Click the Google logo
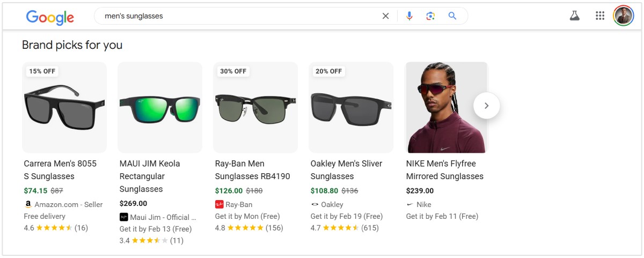Screen dimensions: 644x258 click(50, 17)
